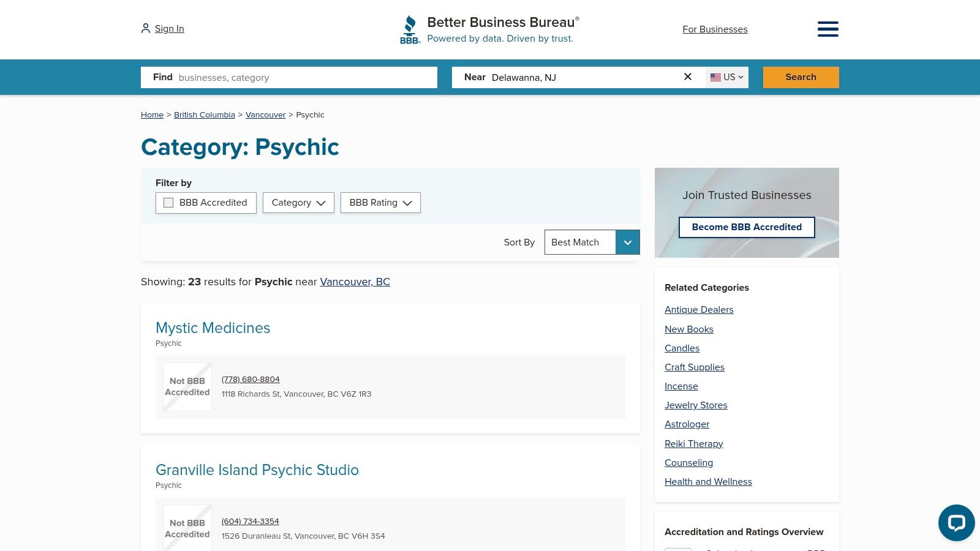Click the Not BBB Accredited badge for Mystic Medicines
This screenshot has width=980, height=551.
click(x=187, y=386)
